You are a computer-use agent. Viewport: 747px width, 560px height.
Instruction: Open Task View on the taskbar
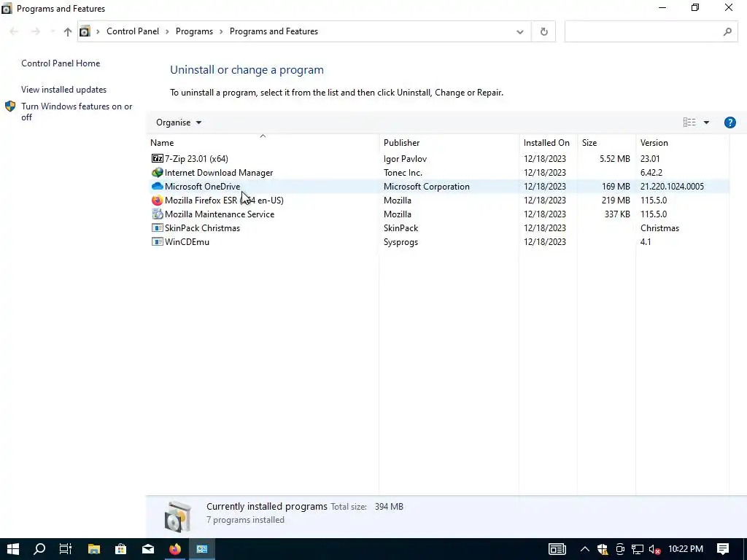[x=66, y=549]
